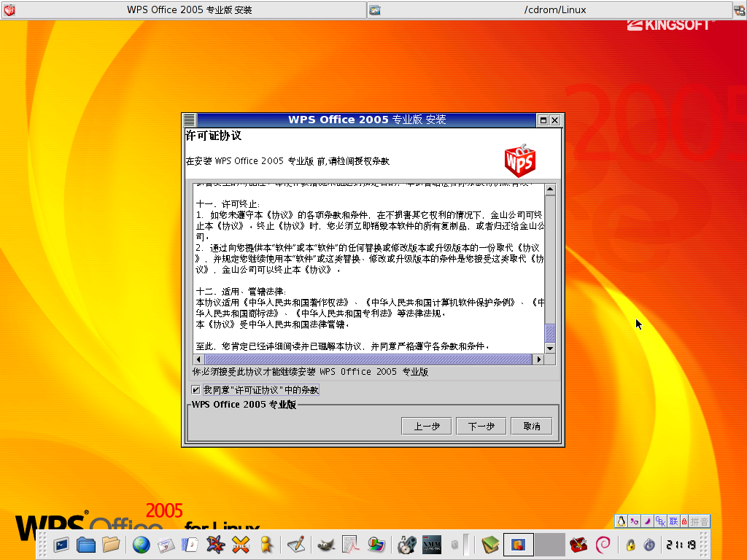Launch the star-shaped Dx application icon
Screen dimensions: 747x560
215,544
